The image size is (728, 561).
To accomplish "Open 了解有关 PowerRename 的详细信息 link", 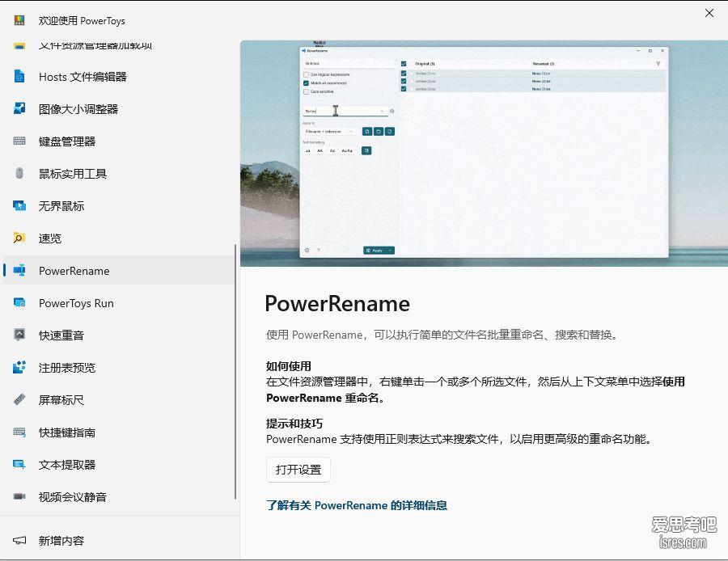I will [357, 505].
